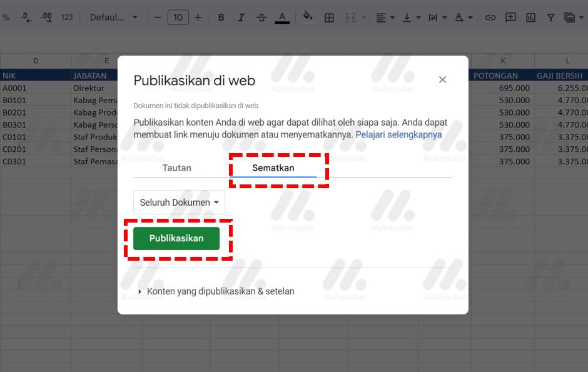588x372 pixels.
Task: Insert a comment using toolbar icon
Action: (510, 18)
